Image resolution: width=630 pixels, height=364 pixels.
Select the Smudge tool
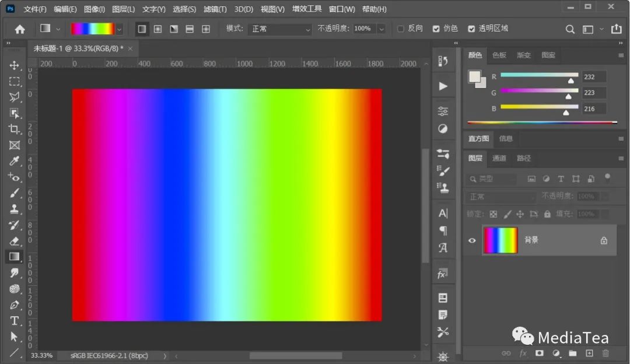[x=15, y=273]
